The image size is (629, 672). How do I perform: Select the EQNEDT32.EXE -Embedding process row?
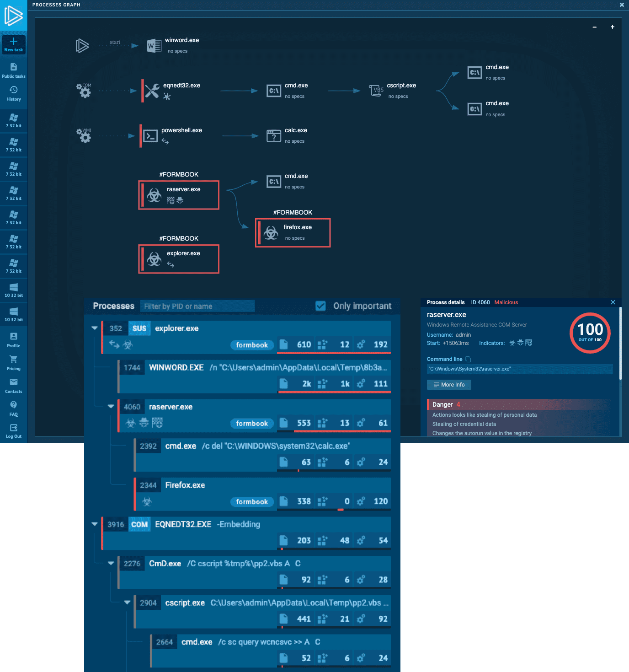point(246,533)
